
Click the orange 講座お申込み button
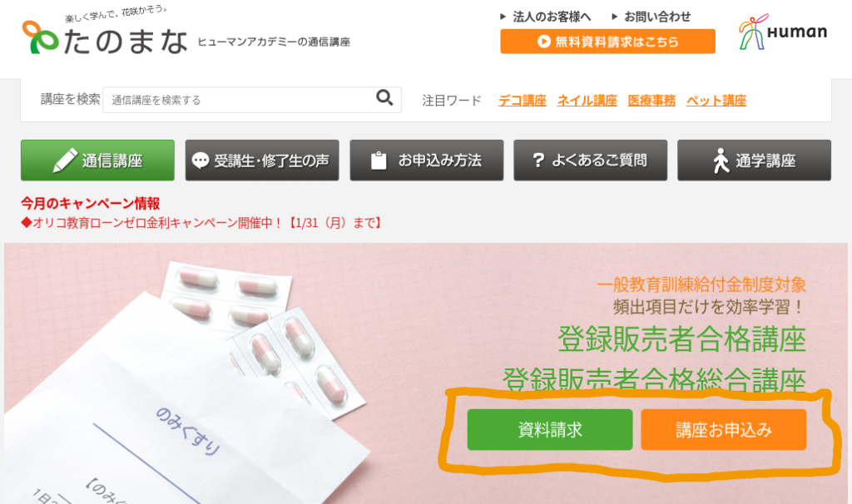[x=724, y=430]
